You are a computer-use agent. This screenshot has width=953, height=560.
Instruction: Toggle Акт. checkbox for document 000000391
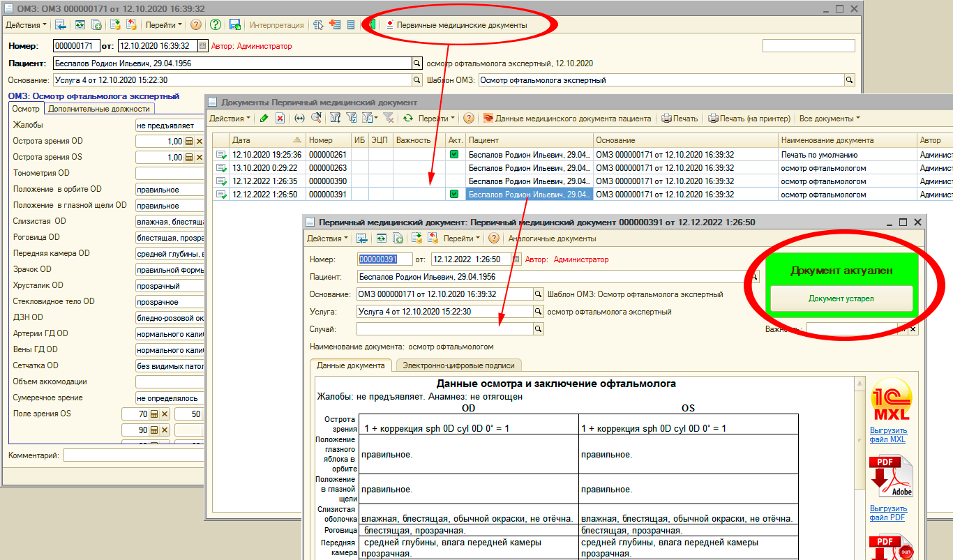[x=454, y=195]
